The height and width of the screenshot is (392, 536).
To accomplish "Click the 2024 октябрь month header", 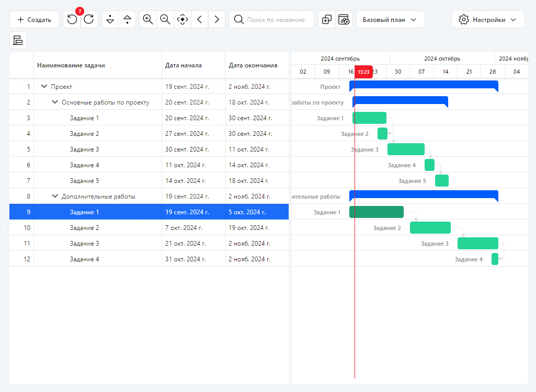I will click(x=442, y=59).
